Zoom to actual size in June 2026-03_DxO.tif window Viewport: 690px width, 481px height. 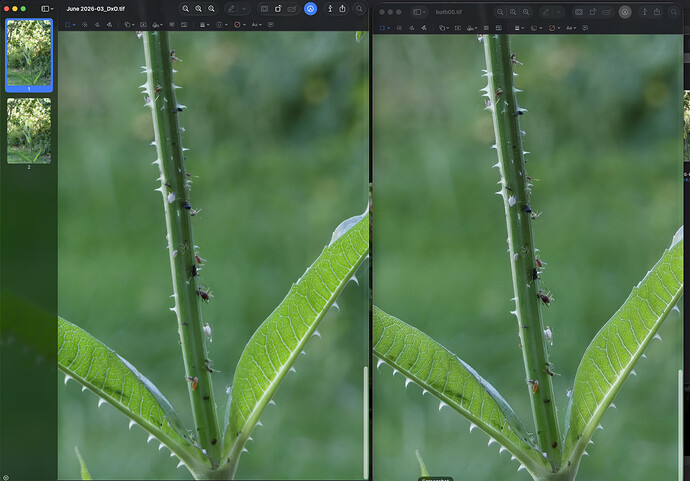pos(198,9)
